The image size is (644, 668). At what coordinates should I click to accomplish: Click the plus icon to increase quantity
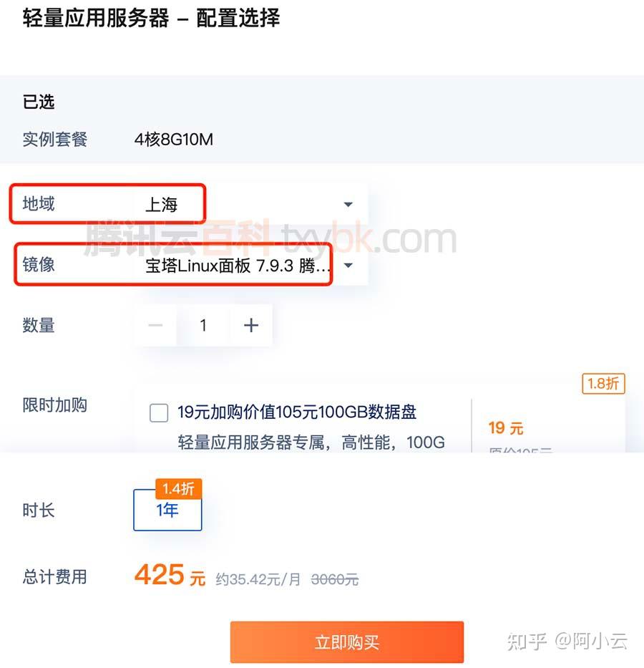[250, 326]
